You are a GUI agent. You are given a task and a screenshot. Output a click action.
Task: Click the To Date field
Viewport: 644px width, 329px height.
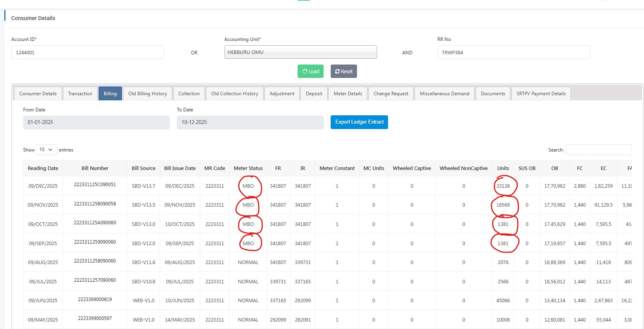(250, 122)
